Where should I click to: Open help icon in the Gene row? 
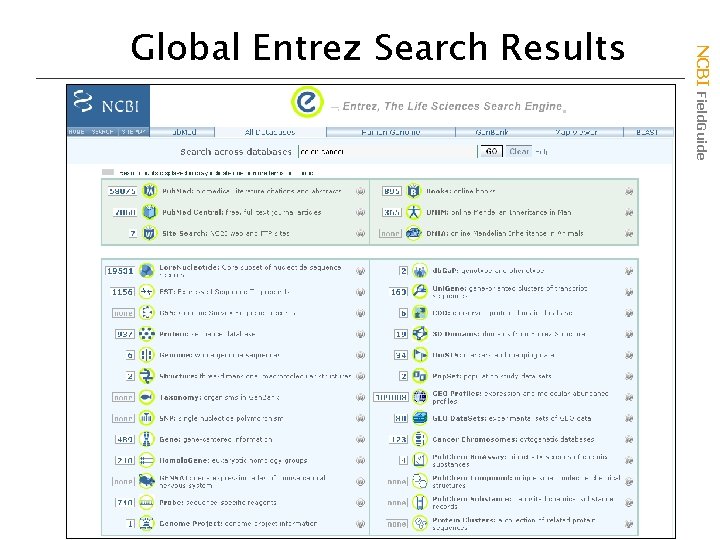pos(360,439)
